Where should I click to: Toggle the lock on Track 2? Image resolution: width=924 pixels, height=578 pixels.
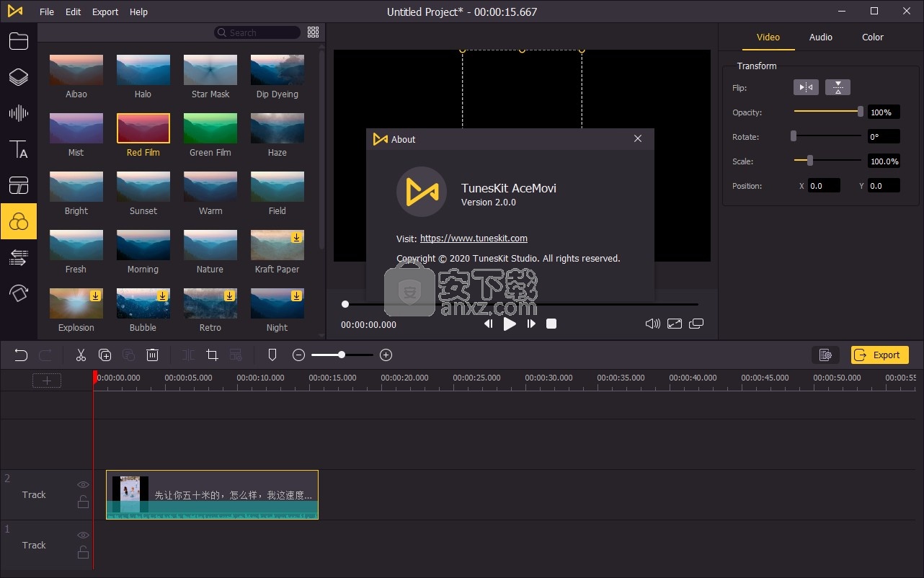point(83,502)
